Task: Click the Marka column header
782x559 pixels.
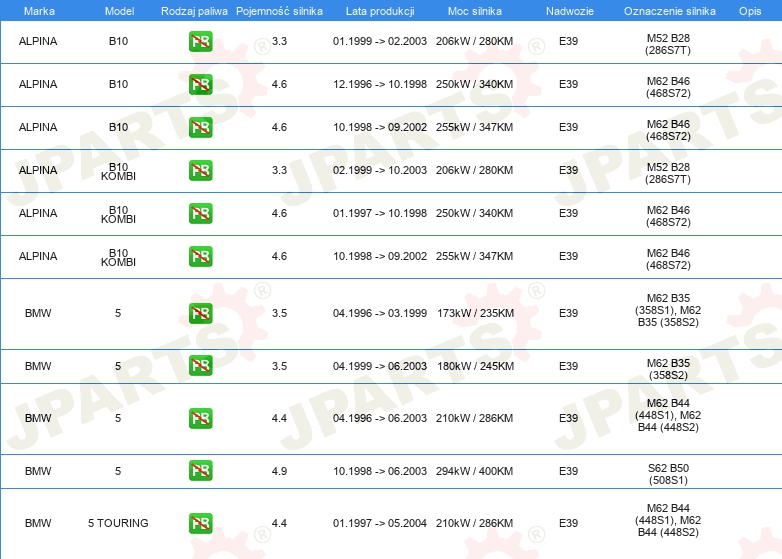Action: tap(39, 11)
